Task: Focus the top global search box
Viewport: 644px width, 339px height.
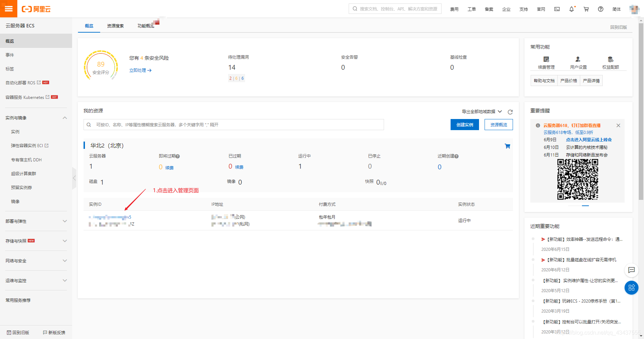Action: click(395, 9)
